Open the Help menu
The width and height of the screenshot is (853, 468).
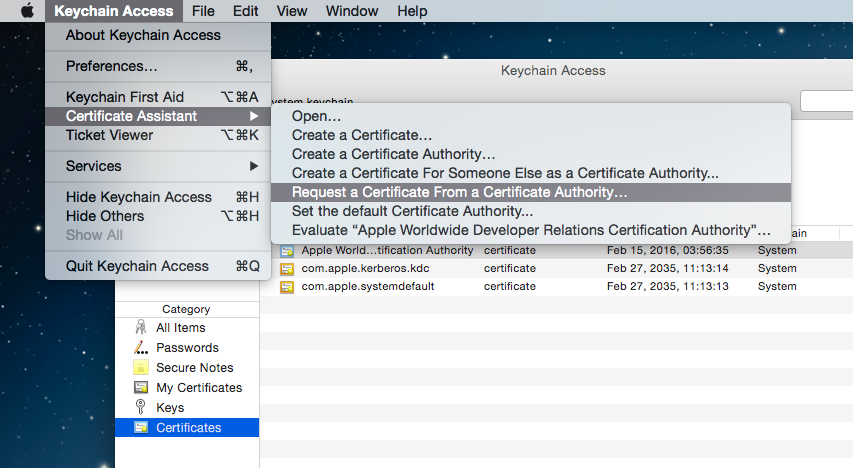pyautogui.click(x=412, y=11)
